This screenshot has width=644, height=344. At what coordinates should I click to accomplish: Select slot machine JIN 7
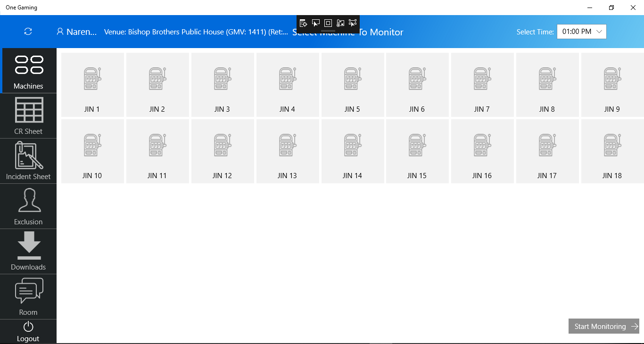point(482,84)
